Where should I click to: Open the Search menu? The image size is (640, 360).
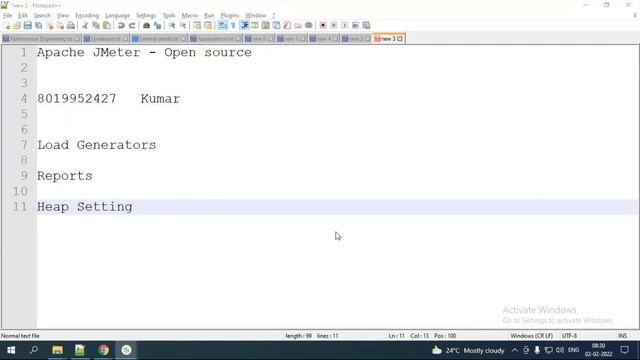click(x=42, y=16)
